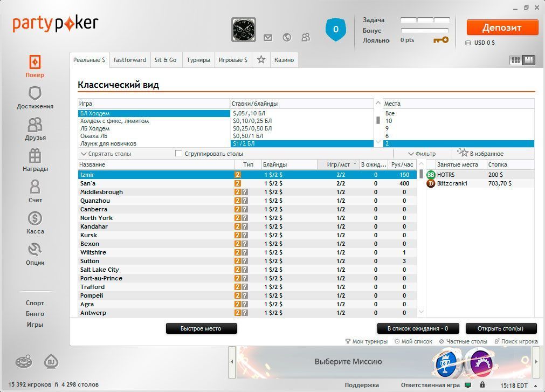Open Мои турниры link
545x392 pixels.
tap(367, 341)
